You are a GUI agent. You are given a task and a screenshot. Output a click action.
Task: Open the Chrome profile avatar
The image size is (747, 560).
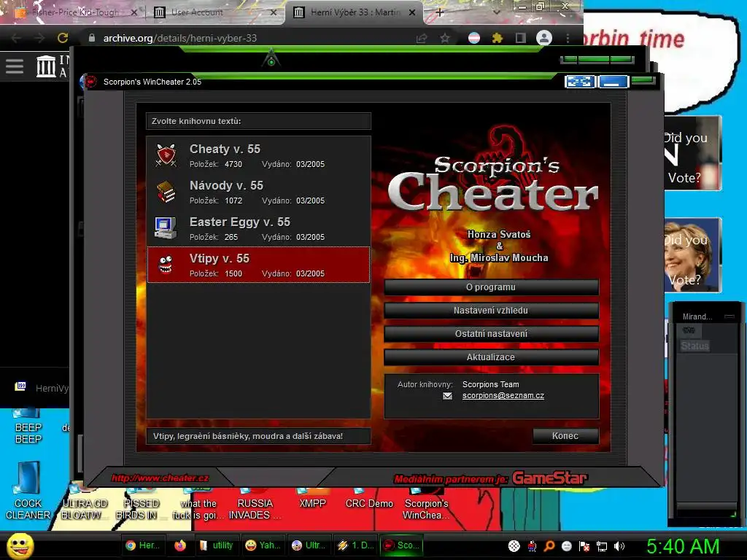544,38
